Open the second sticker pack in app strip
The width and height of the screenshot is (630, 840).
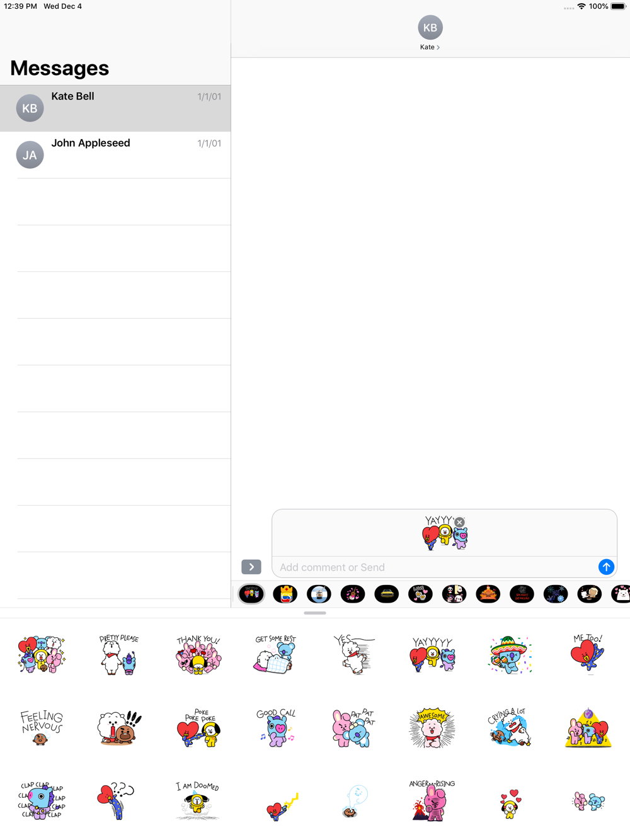pyautogui.click(x=285, y=594)
